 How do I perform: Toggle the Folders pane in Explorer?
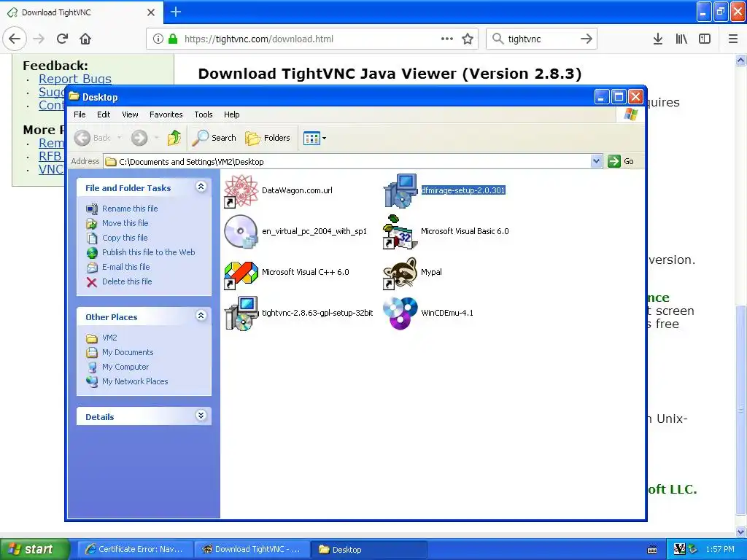(x=268, y=138)
